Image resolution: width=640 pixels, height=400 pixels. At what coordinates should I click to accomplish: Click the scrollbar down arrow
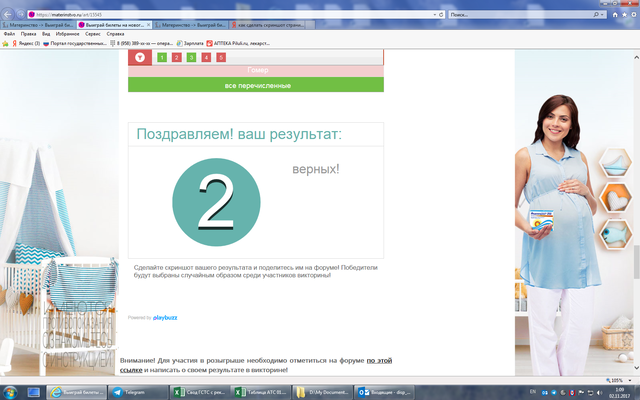tap(636, 368)
